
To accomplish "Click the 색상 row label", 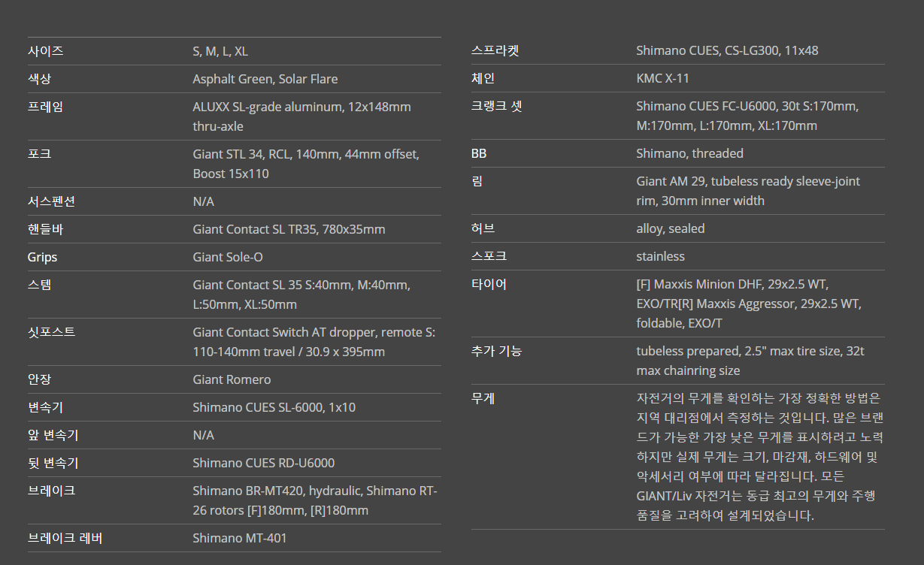I will (x=39, y=79).
